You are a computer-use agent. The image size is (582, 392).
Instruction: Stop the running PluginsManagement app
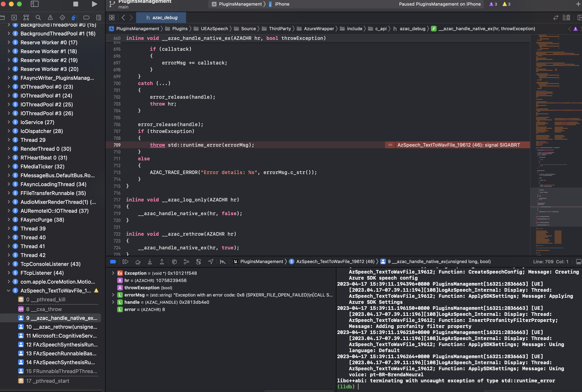click(x=76, y=4)
